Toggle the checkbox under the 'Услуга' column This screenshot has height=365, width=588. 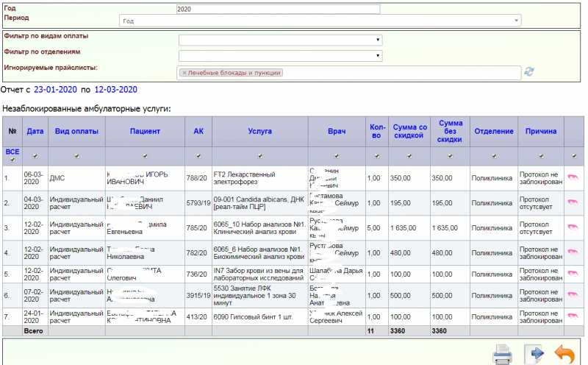259,156
